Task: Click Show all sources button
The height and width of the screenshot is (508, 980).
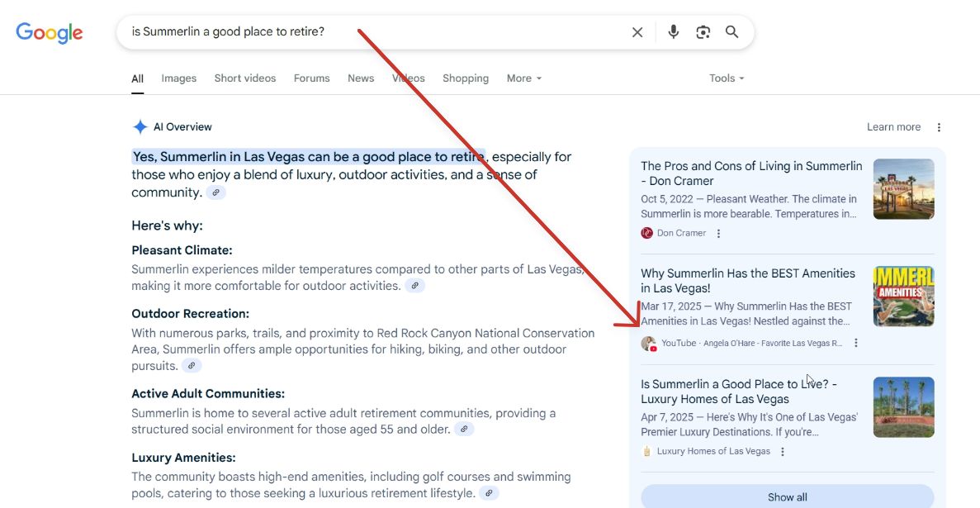Action: click(x=788, y=496)
